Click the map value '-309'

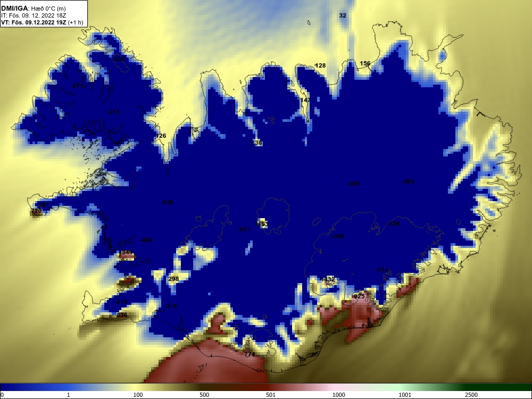coord(353,184)
